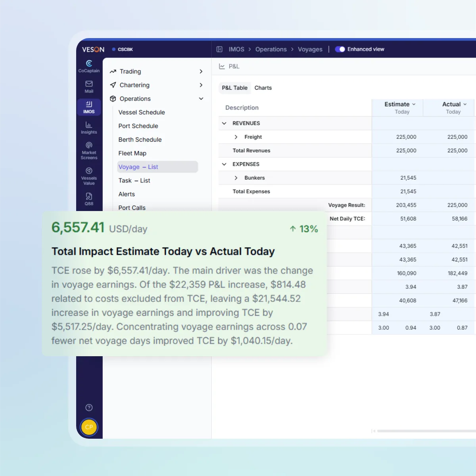This screenshot has width=476, height=476.
Task: Click the Chartering navigation arrow icon
Action: coord(113,85)
